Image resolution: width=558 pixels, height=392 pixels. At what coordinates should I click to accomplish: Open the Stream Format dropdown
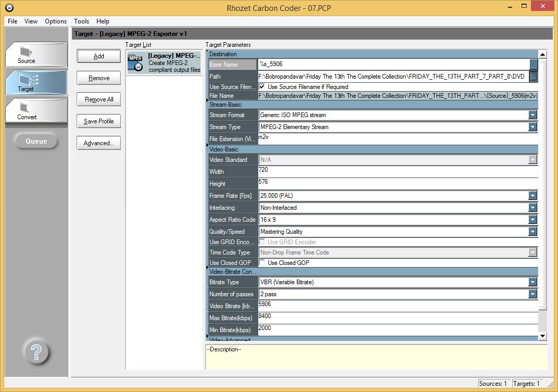pos(532,115)
